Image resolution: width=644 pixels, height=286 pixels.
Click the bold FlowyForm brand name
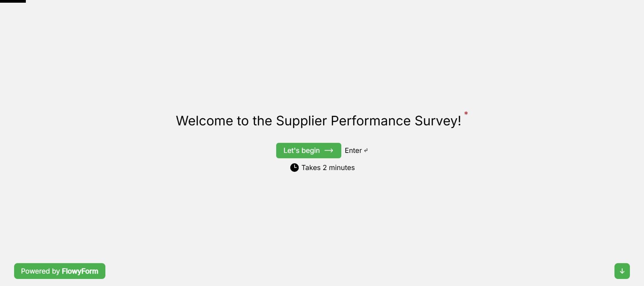80,271
